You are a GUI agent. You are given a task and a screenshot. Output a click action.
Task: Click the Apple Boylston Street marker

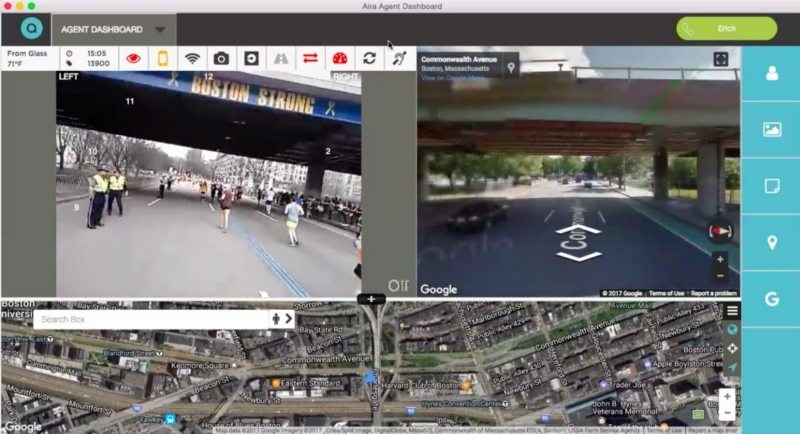point(647,364)
